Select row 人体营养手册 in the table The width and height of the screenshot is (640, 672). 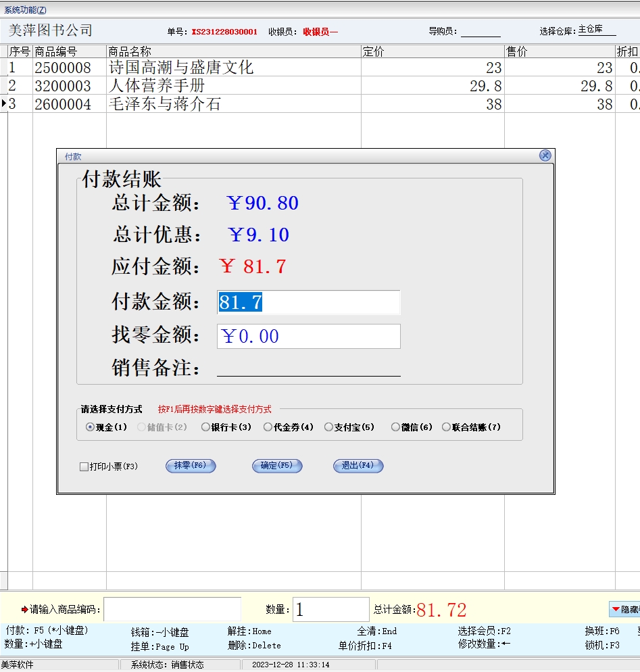[x=157, y=86]
